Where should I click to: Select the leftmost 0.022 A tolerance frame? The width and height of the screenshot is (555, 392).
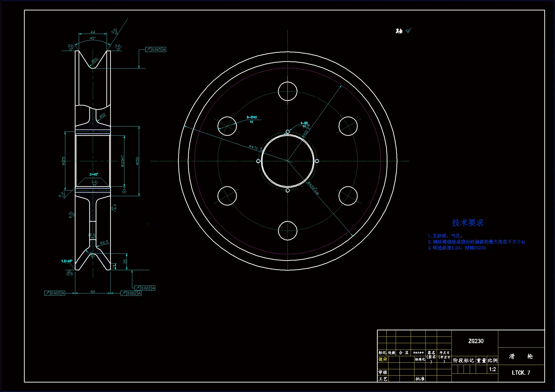pyautogui.click(x=55, y=293)
